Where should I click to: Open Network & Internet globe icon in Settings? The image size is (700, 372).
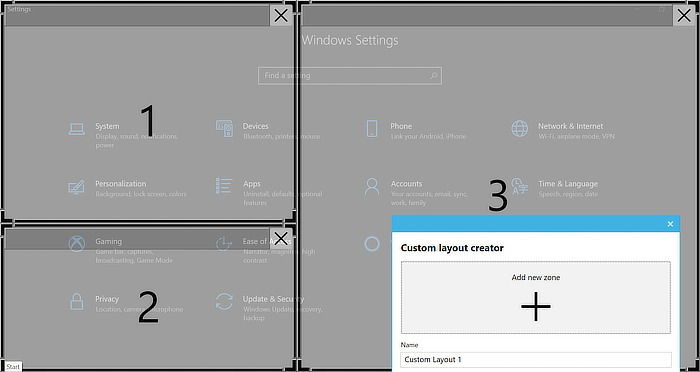tap(520, 129)
